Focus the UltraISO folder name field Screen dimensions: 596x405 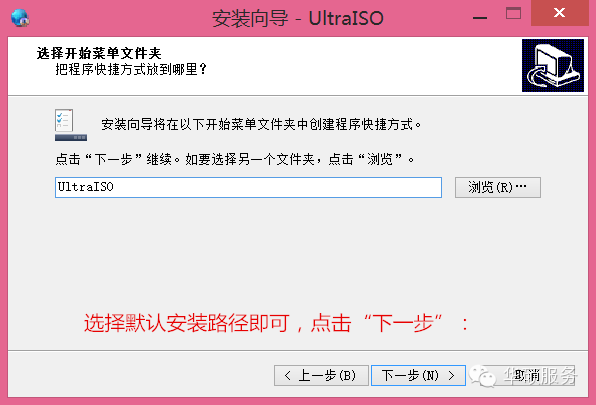(248, 187)
